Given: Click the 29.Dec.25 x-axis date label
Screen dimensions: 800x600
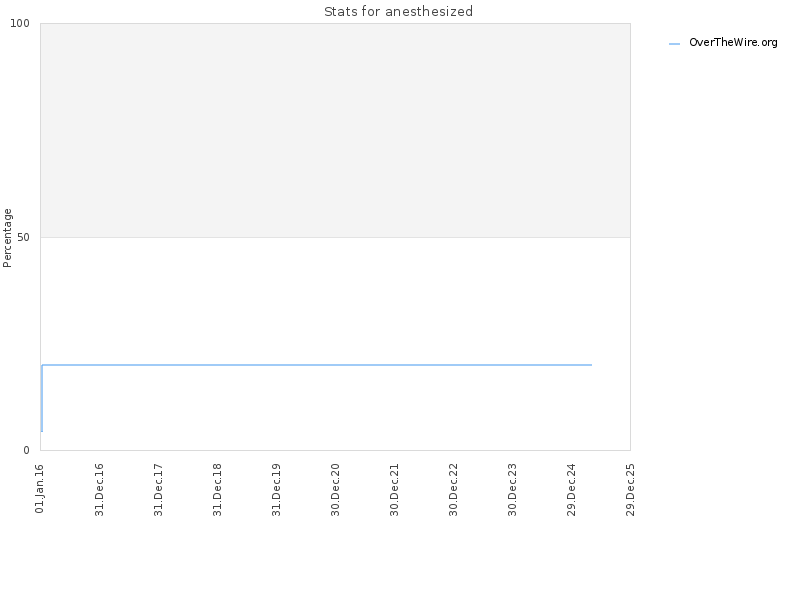Looking at the screenshot, I should (x=630, y=490).
